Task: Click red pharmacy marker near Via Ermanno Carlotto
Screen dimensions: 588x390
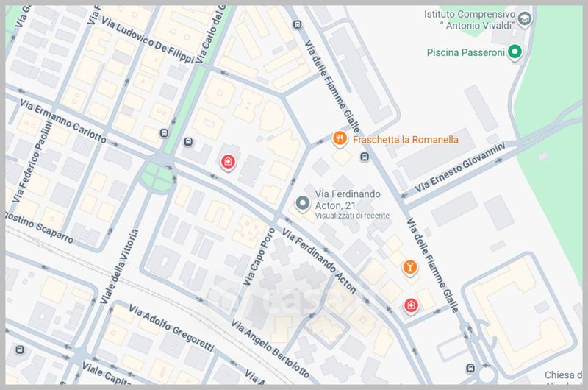Action: (x=228, y=162)
